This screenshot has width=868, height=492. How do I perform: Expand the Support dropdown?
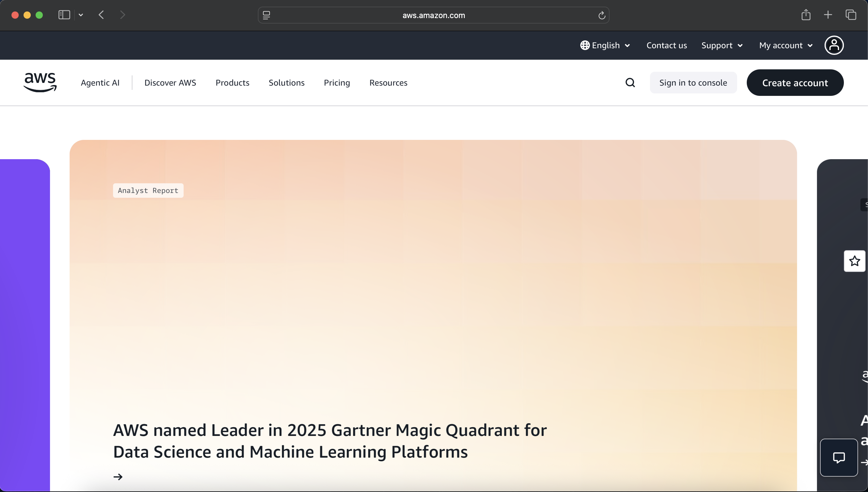coord(722,45)
